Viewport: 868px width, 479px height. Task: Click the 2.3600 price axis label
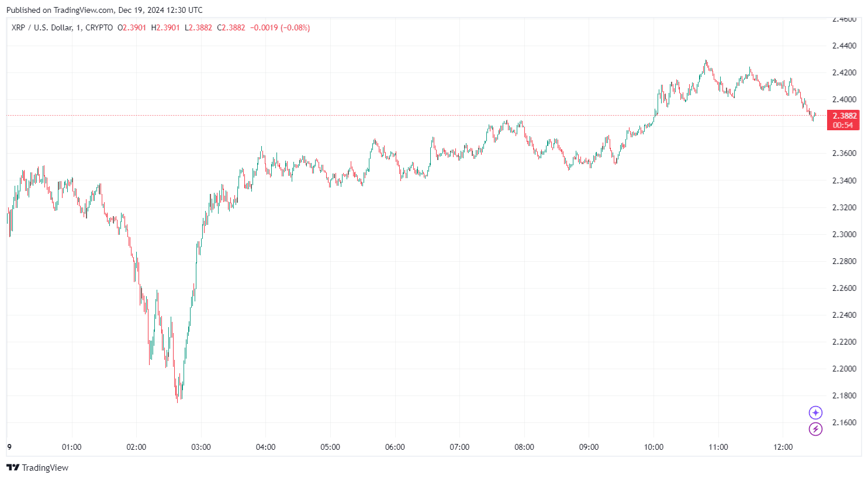coord(844,153)
